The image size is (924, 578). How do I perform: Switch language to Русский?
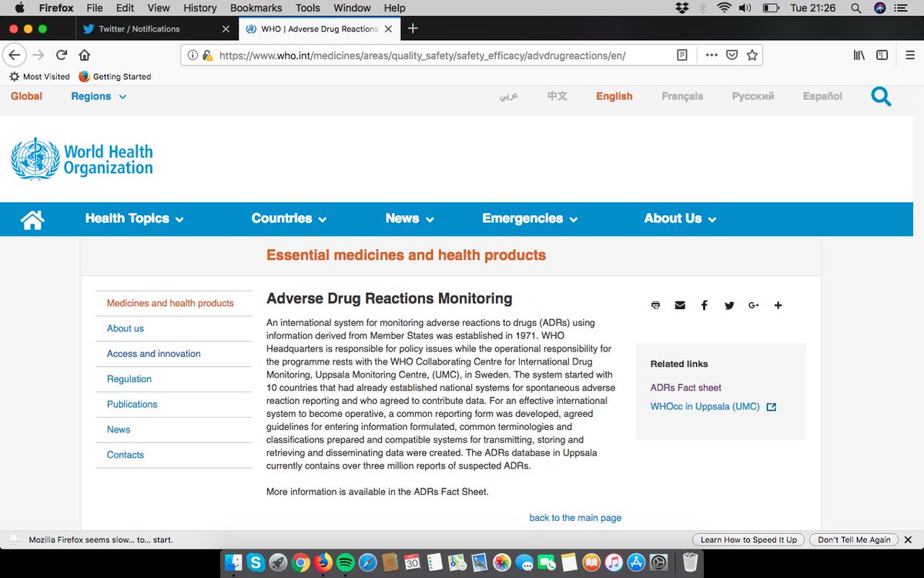[753, 96]
